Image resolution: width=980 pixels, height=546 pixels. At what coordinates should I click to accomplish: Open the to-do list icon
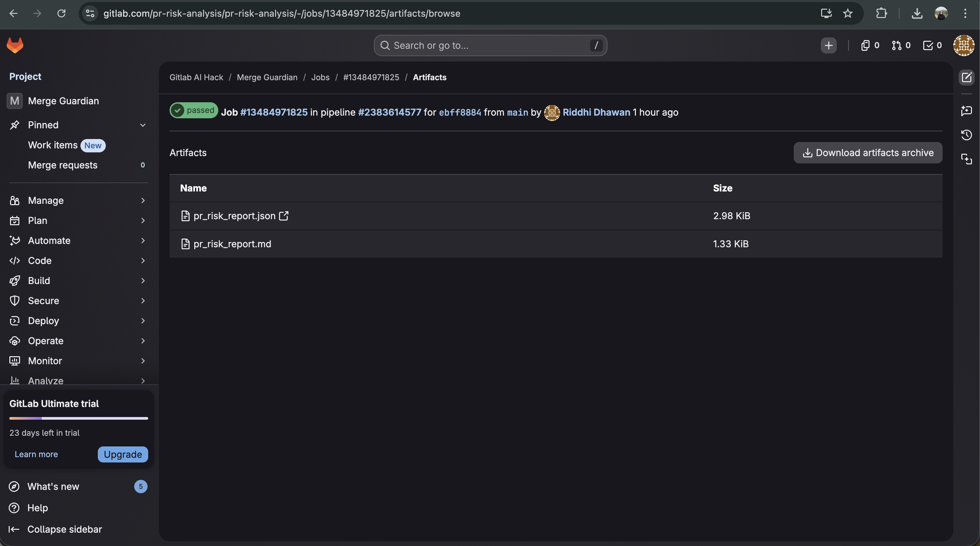point(932,46)
